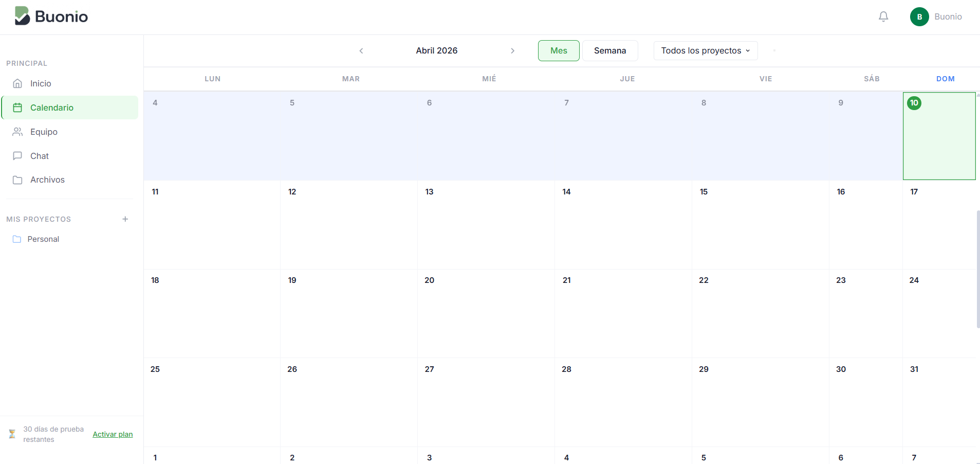The image size is (980, 464).
Task: Open the Personal project
Action: pyautogui.click(x=70, y=239)
